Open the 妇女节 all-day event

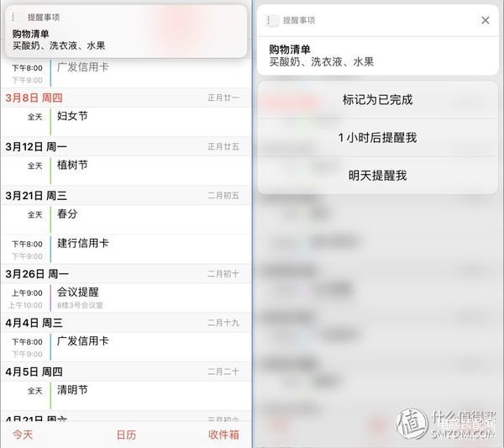(126, 122)
